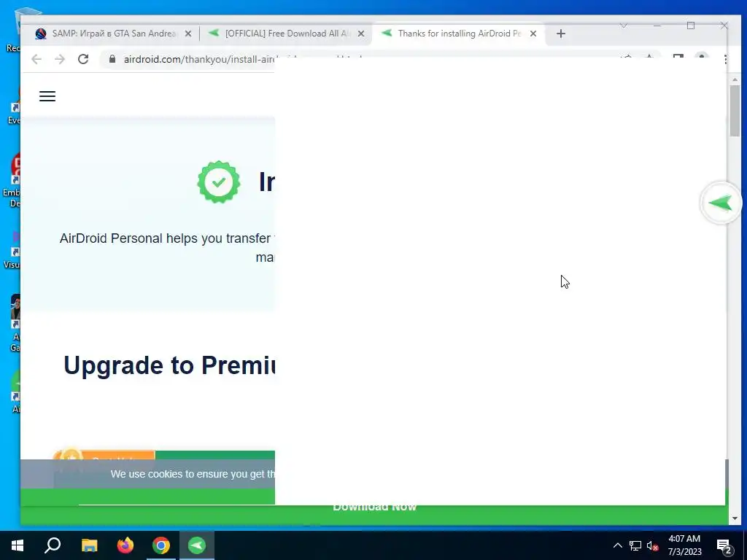
Task: Click the vertical scrollbar thumb
Action: coord(735,111)
